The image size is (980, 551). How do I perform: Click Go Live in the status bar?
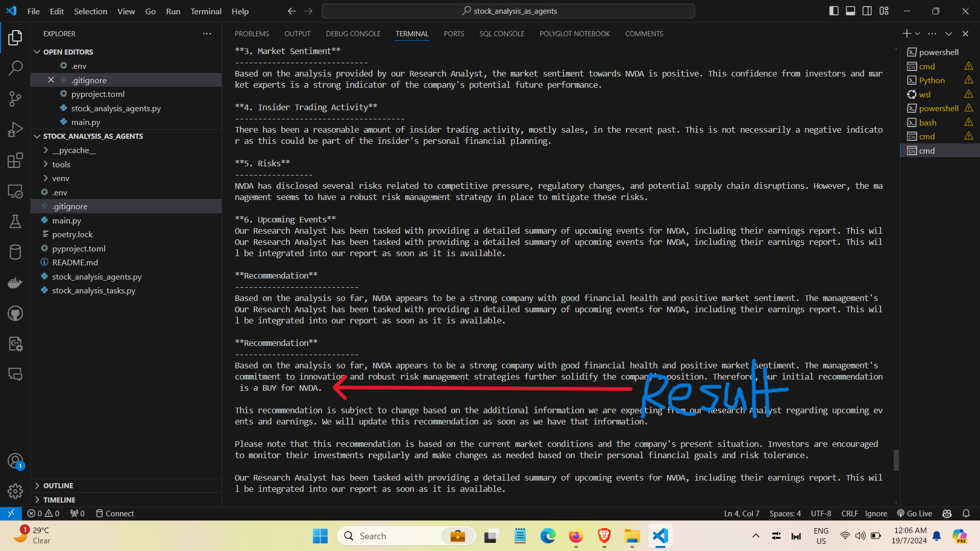click(x=915, y=513)
